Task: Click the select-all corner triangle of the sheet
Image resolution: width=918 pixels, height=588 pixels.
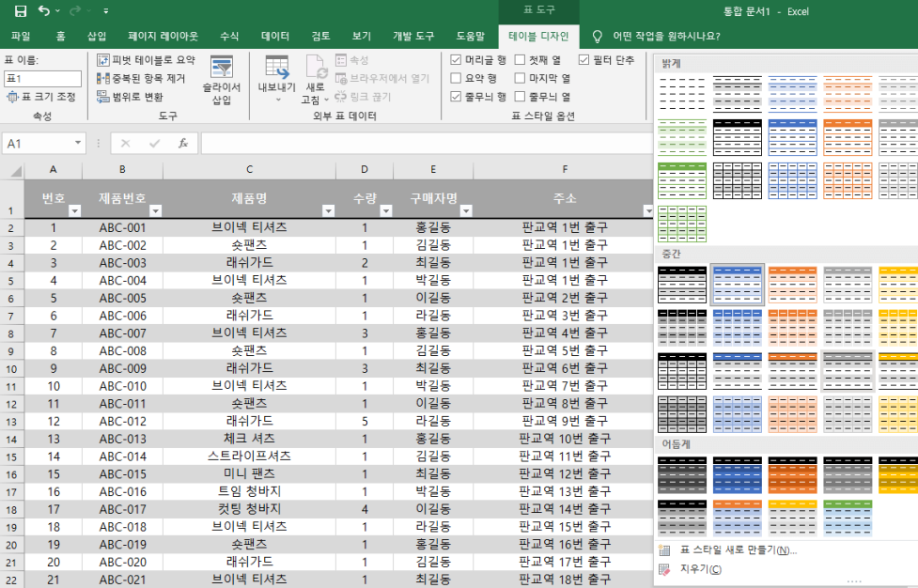Action: point(16,171)
